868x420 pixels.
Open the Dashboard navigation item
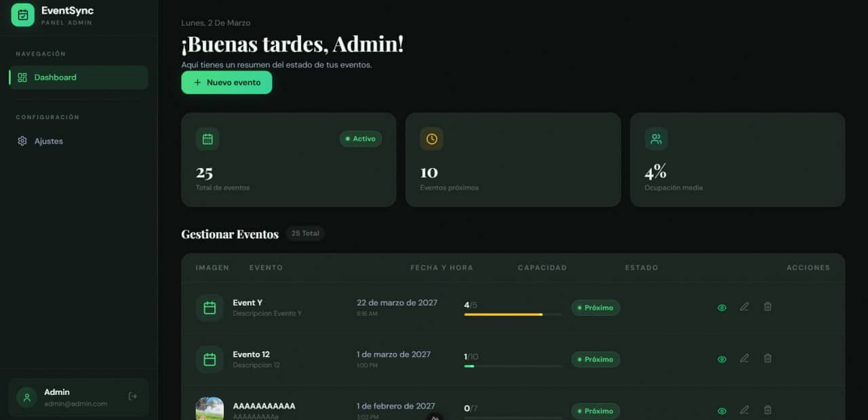pyautogui.click(x=79, y=77)
